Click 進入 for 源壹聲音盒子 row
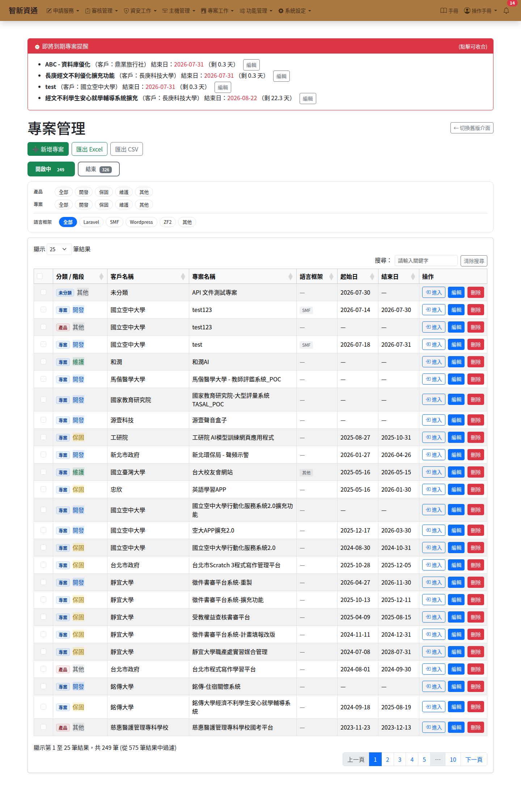 (433, 420)
